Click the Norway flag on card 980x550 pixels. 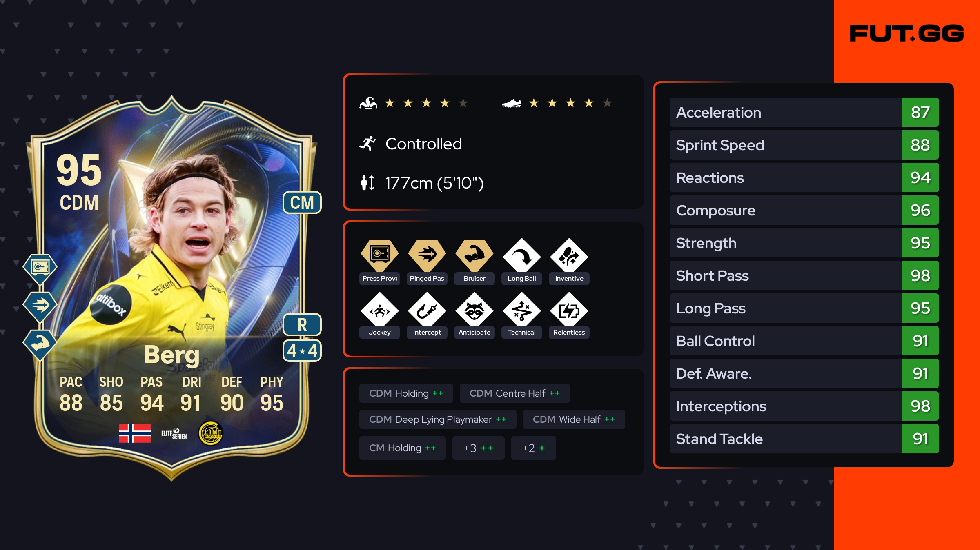tap(135, 433)
